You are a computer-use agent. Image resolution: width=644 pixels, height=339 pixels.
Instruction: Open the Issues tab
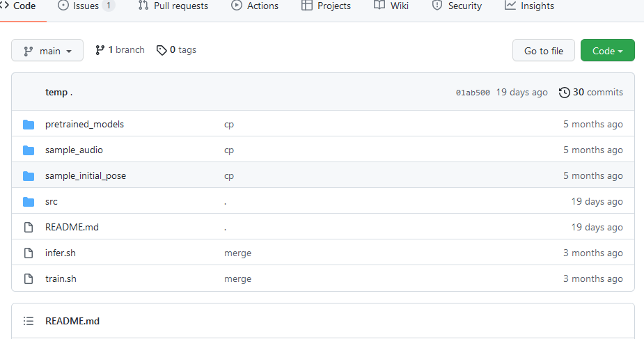coord(86,6)
